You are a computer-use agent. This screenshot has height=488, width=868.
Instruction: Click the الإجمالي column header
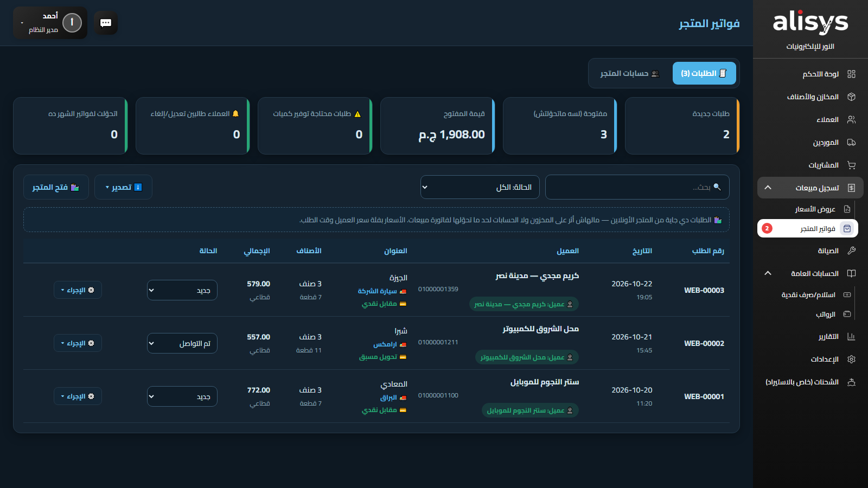pyautogui.click(x=257, y=251)
